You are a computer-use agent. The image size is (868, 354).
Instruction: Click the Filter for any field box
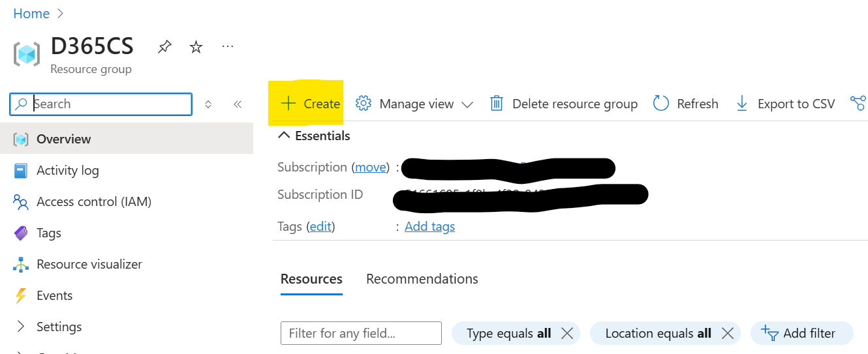point(361,333)
